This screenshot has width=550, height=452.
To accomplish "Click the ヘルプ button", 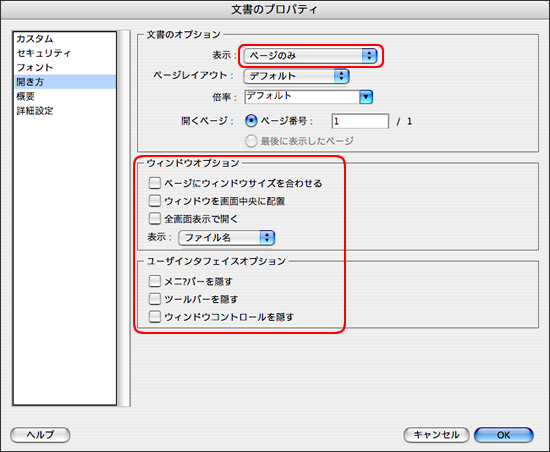I will 40,435.
